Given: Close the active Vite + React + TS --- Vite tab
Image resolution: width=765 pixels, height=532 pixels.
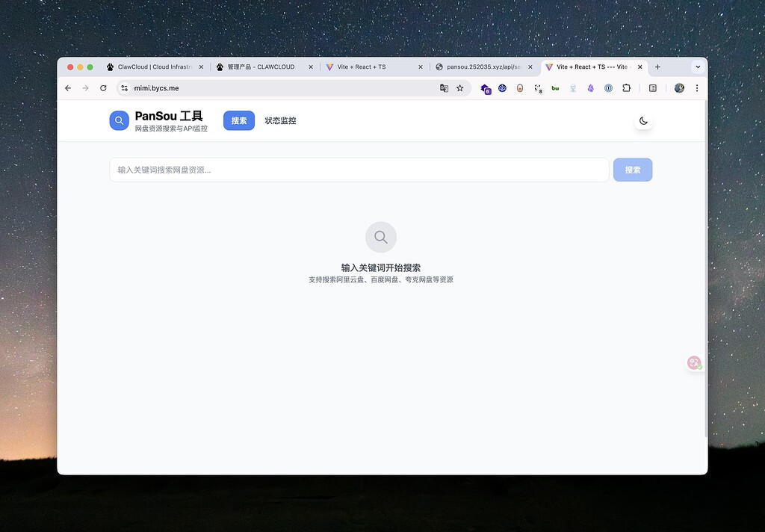Looking at the screenshot, I should tap(640, 66).
